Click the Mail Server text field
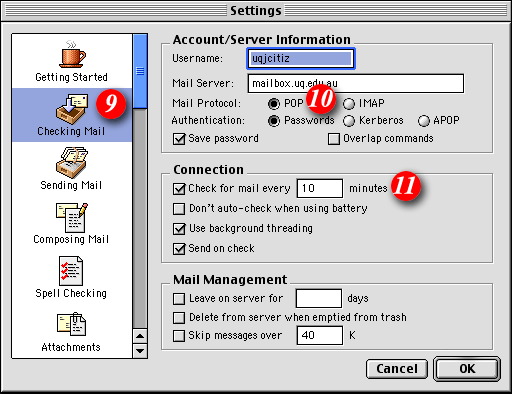 (356, 83)
